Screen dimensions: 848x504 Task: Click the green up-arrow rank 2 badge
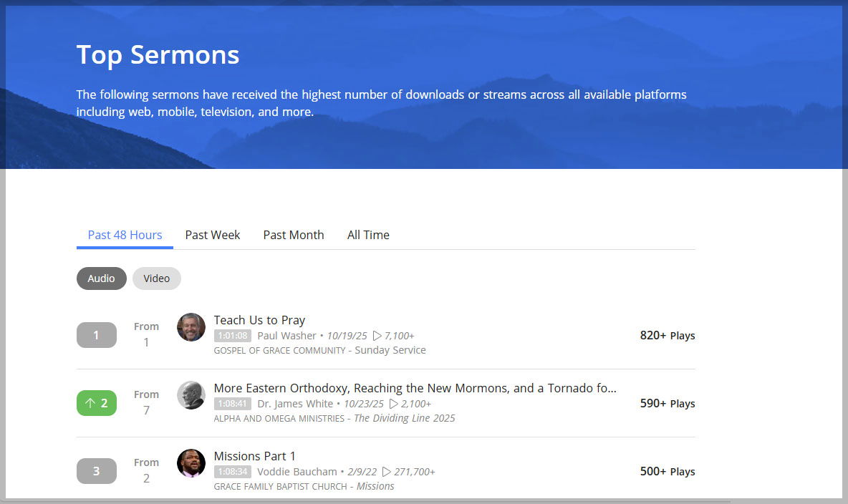97,403
